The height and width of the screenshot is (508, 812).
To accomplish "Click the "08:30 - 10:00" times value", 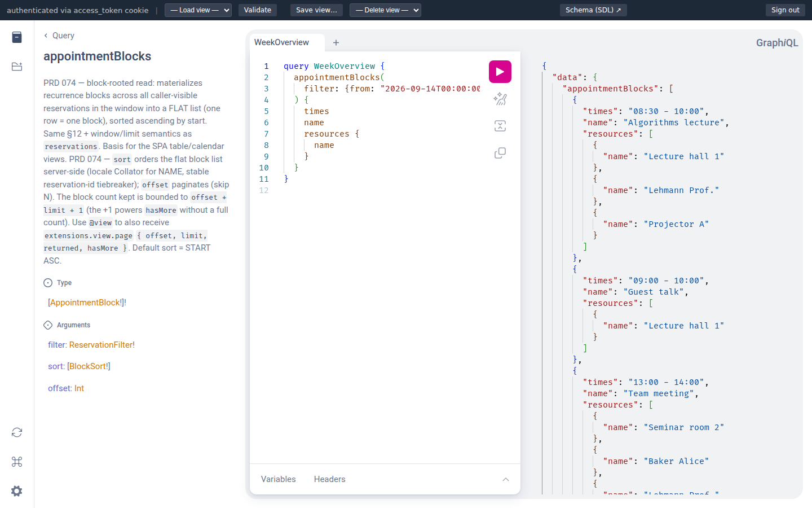I will 666,111.
